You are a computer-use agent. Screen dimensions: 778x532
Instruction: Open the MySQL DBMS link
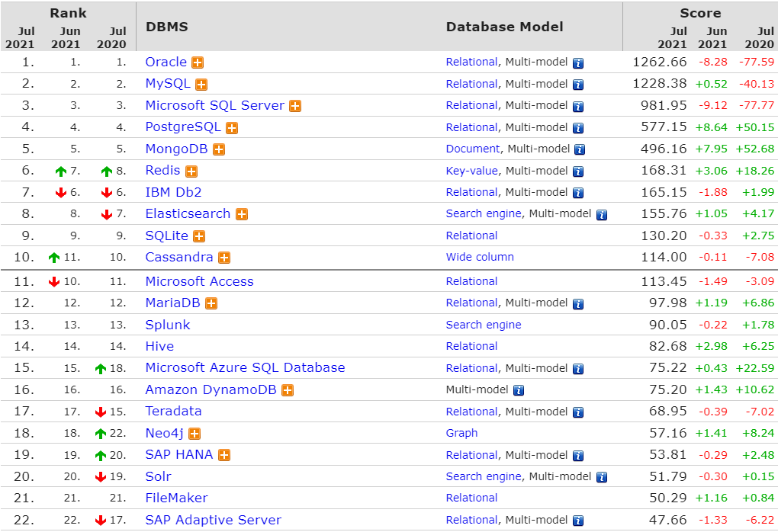(168, 83)
